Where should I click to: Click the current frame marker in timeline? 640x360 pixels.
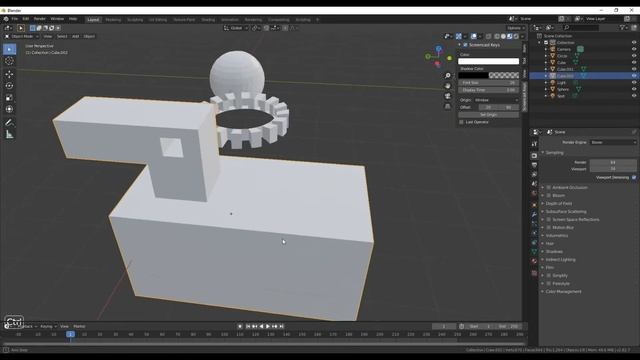click(70, 334)
